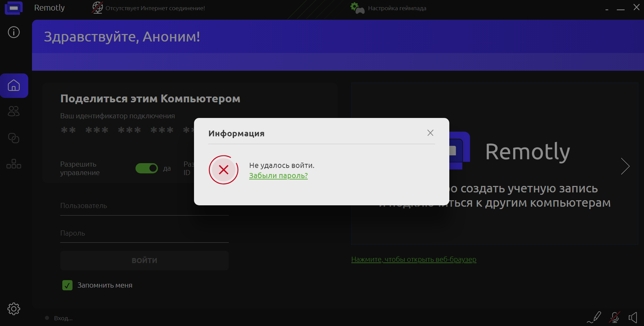Viewport: 644px width, 326px height.
Task: Click the no-internet connection globe icon
Action: tap(97, 7)
